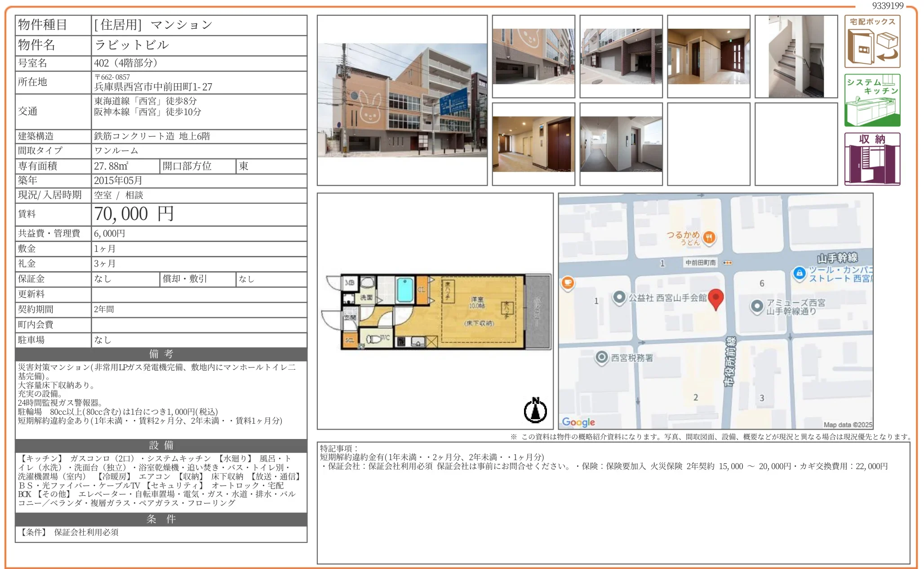Click the つるかめうどん restaurant marker
Screen dimensions: 924x569
[x=709, y=237]
